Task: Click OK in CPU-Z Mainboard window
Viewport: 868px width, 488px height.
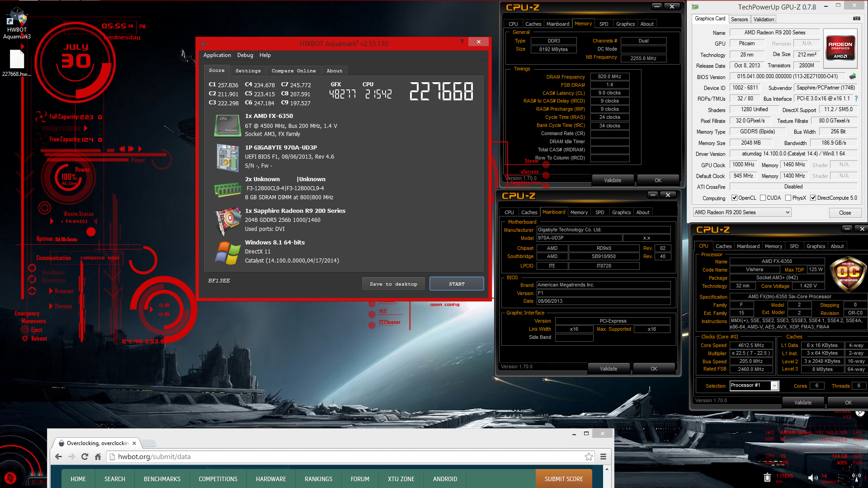Action: tap(654, 369)
